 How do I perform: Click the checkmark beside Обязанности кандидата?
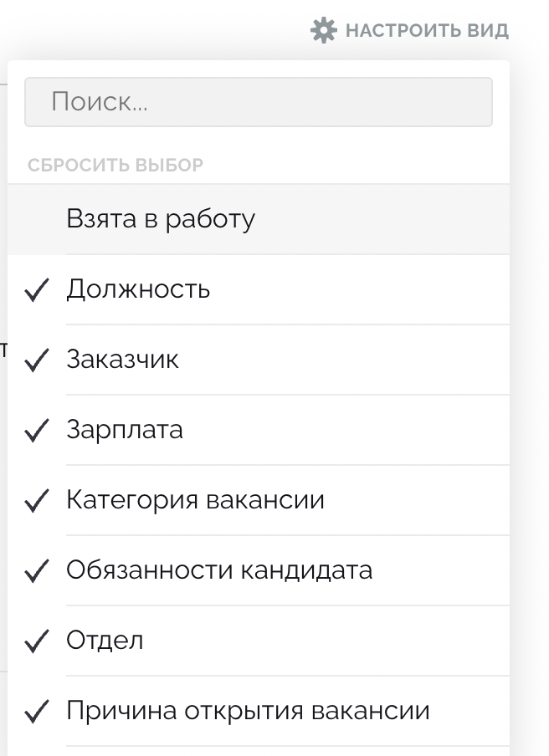[x=37, y=571]
